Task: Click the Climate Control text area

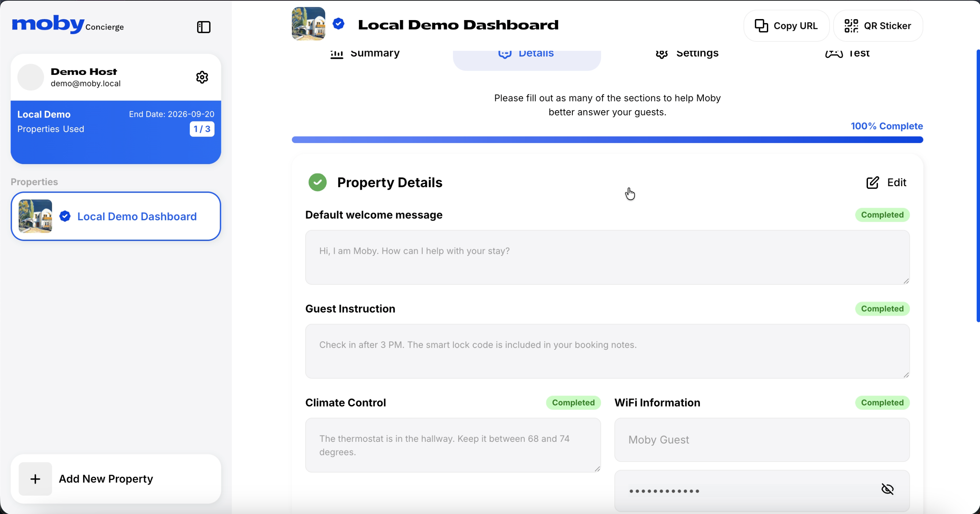Action: tap(453, 445)
